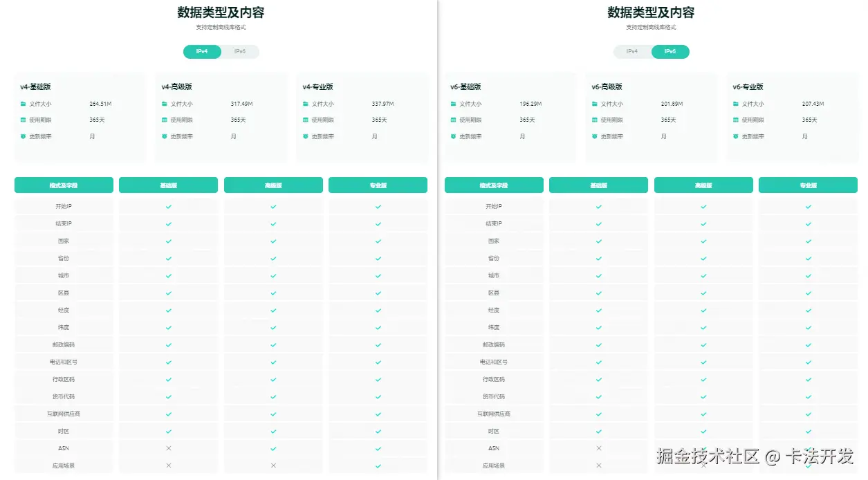868x480 pixels.
Task: Click the calendar icon in the v6-高级版 card
Action: click(x=596, y=120)
